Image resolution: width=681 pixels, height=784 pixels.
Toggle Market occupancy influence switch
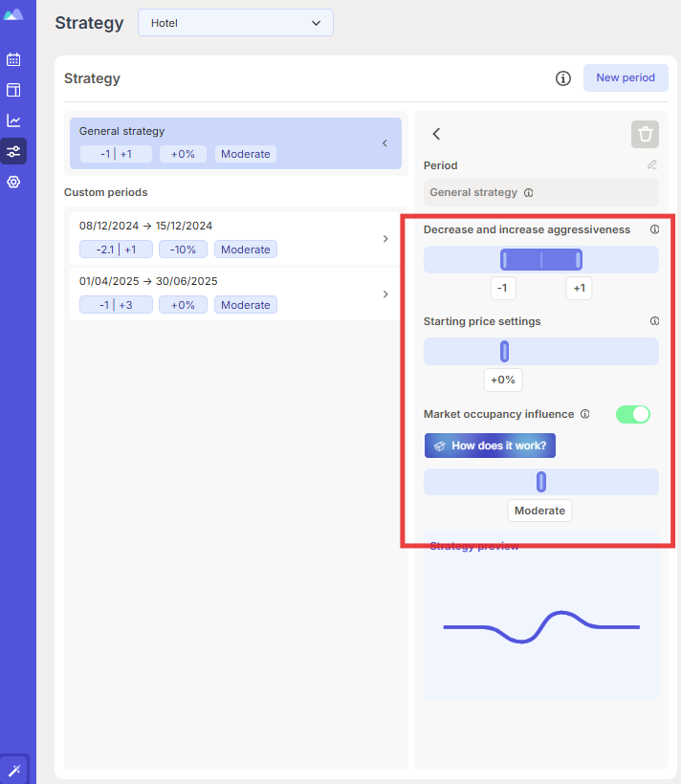tap(633, 415)
